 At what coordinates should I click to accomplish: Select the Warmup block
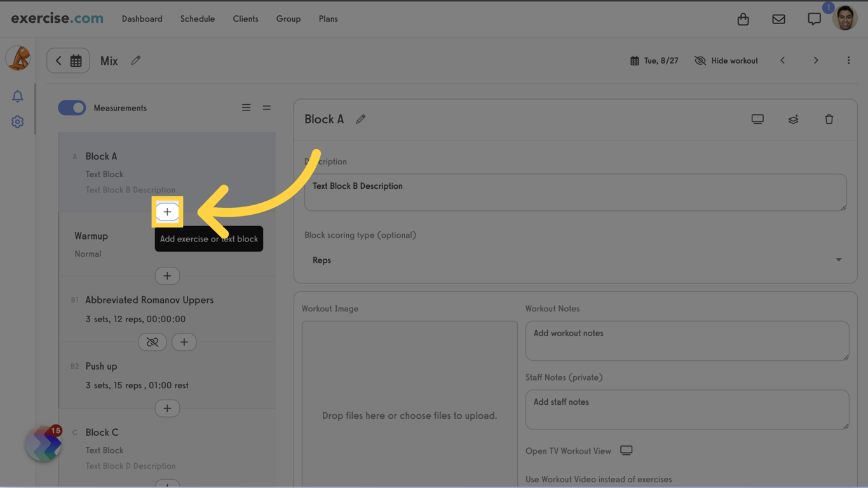[166, 244]
